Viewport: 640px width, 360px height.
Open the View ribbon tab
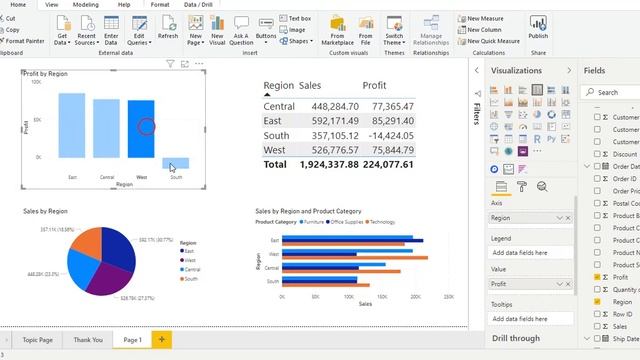pyautogui.click(x=51, y=4)
